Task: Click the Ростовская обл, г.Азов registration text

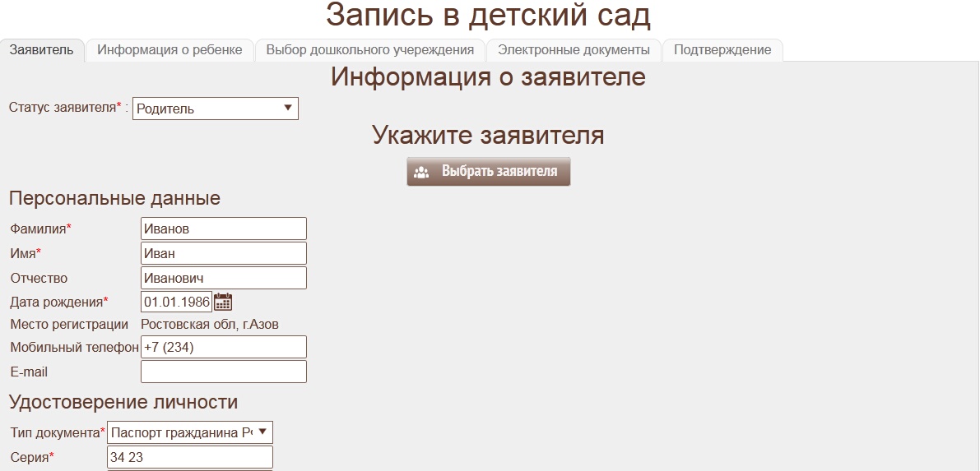Action: click(x=210, y=324)
